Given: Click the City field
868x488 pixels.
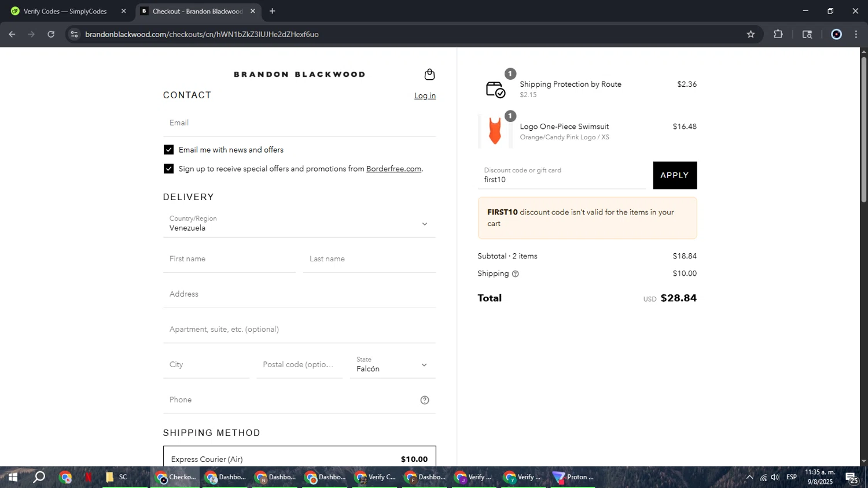Looking at the screenshot, I should point(206,365).
